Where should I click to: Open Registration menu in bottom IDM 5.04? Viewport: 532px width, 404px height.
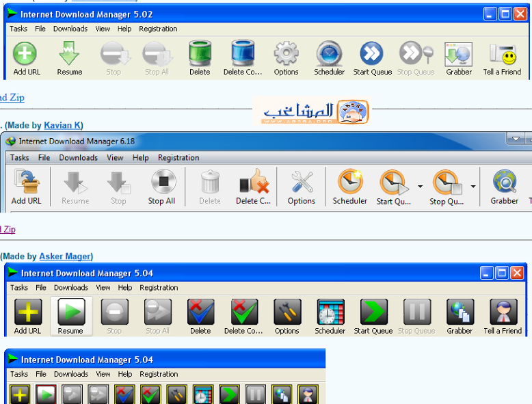159,374
